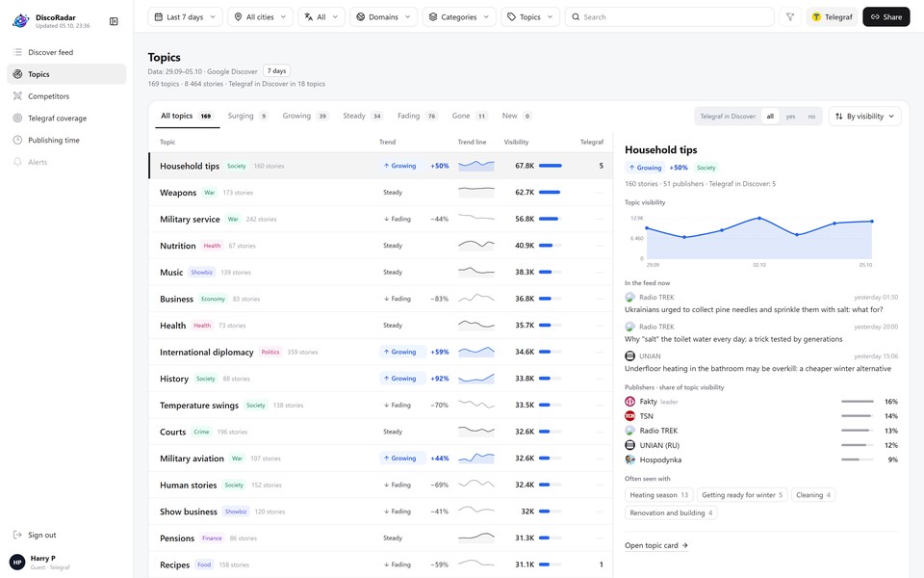Switch to the Growing tab
Screen dimensions: 924x578
[305, 116]
